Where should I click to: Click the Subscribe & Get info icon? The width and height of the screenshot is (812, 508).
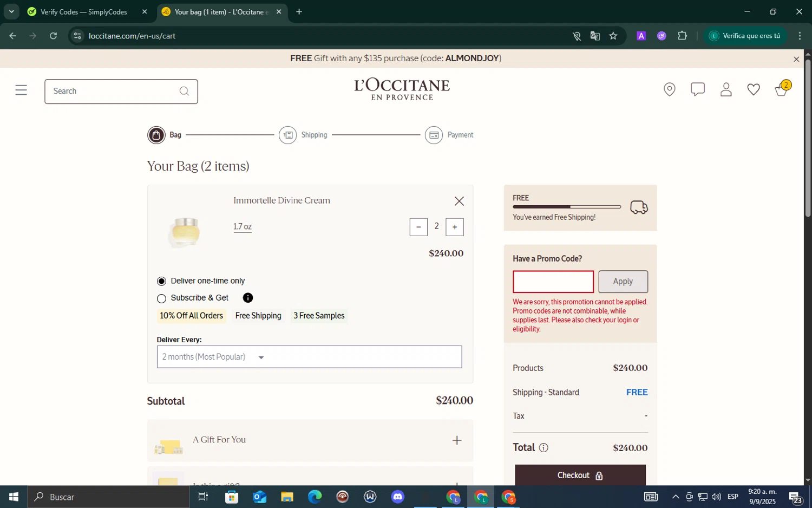pyautogui.click(x=248, y=298)
